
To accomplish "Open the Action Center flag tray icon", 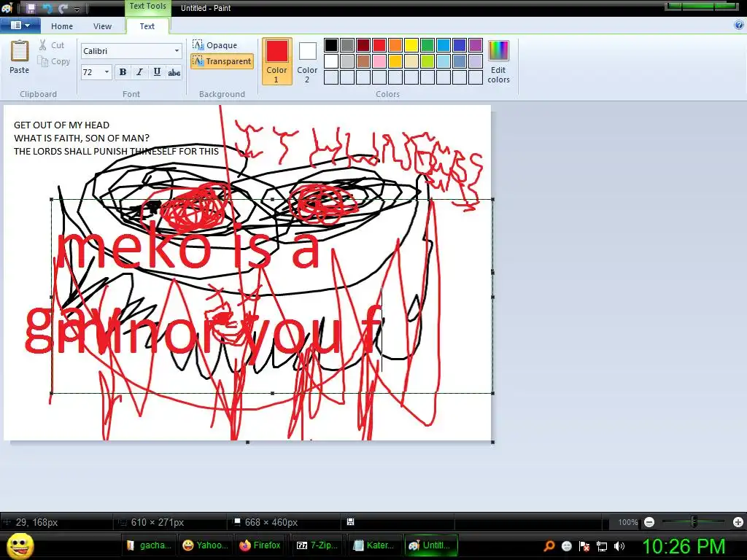I will pyautogui.click(x=584, y=546).
